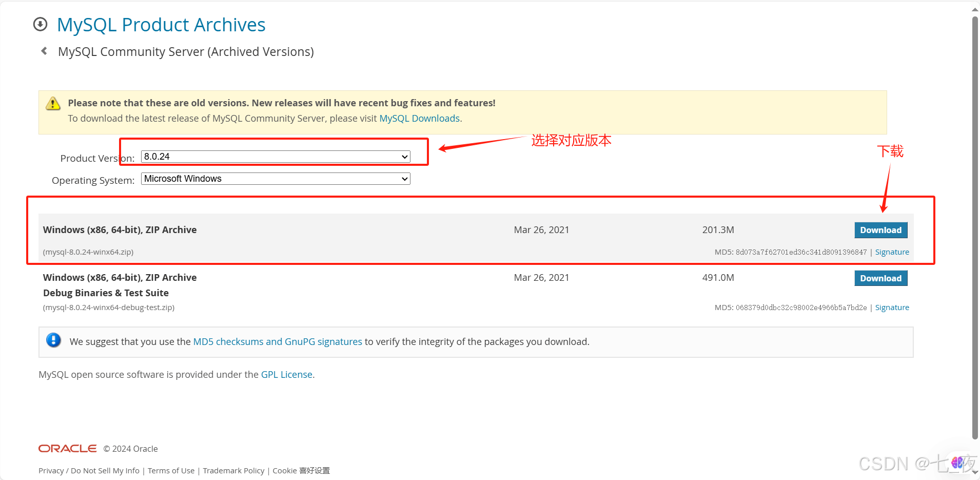Open Privacy / Do Not Sell My Info
The image size is (980, 480).
point(89,471)
